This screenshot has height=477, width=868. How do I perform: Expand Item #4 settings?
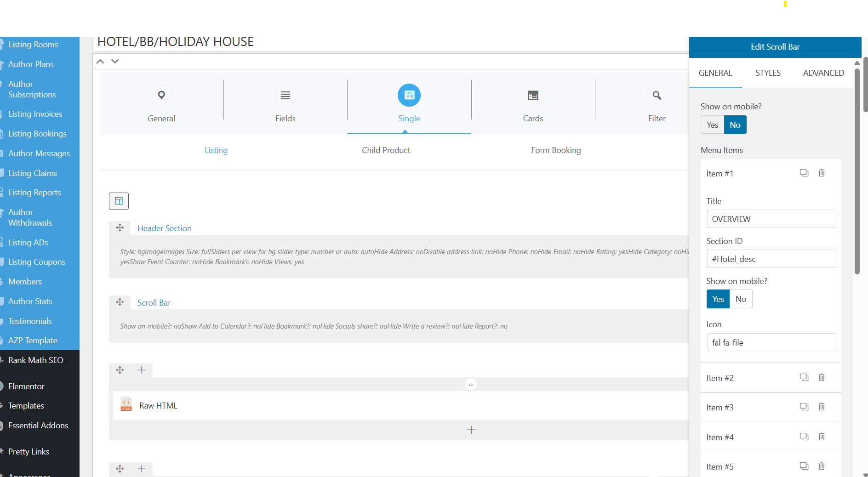[x=720, y=437]
